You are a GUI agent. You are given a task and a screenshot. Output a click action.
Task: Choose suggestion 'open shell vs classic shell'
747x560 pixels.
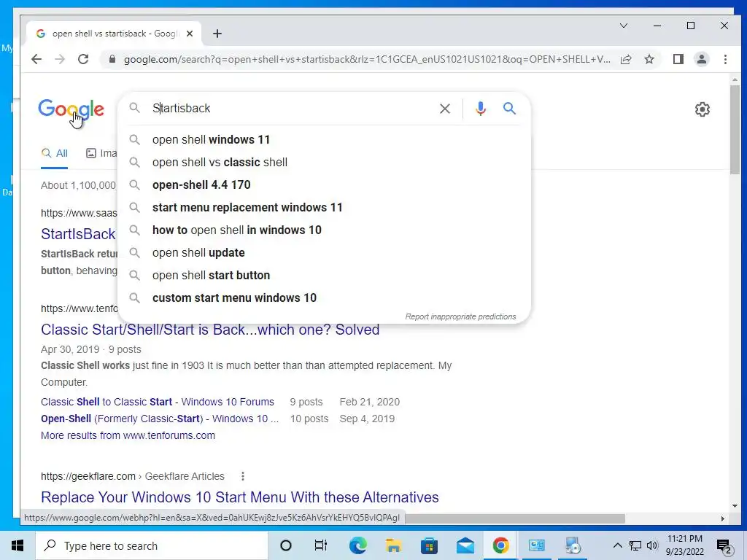(x=324, y=163)
